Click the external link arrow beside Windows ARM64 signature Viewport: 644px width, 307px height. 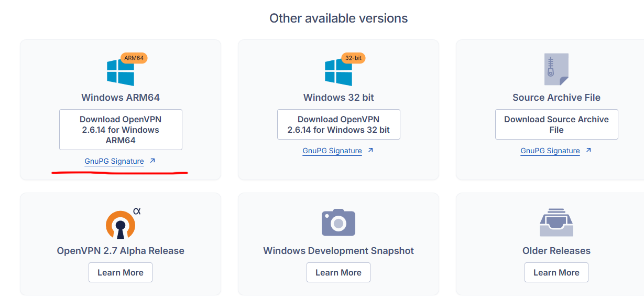click(152, 161)
